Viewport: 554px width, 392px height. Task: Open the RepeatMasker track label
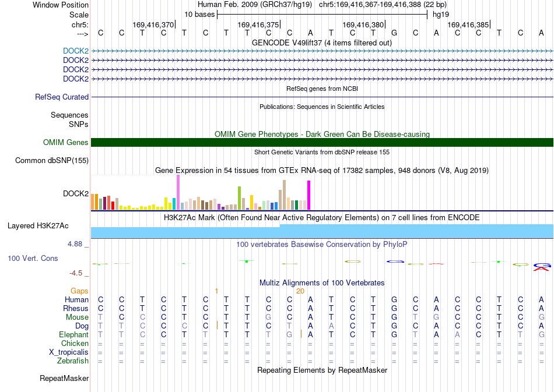tap(64, 378)
